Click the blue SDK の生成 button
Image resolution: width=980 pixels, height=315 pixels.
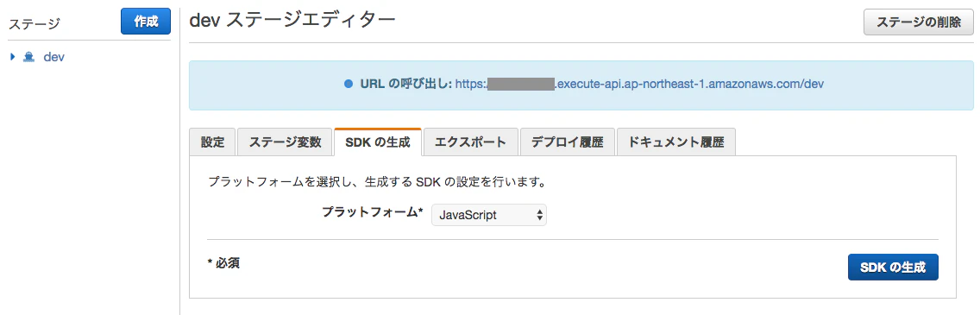(893, 268)
